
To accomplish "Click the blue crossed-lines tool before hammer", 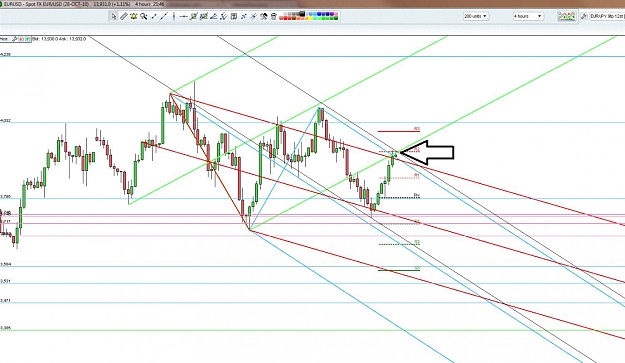I will 253,16.
